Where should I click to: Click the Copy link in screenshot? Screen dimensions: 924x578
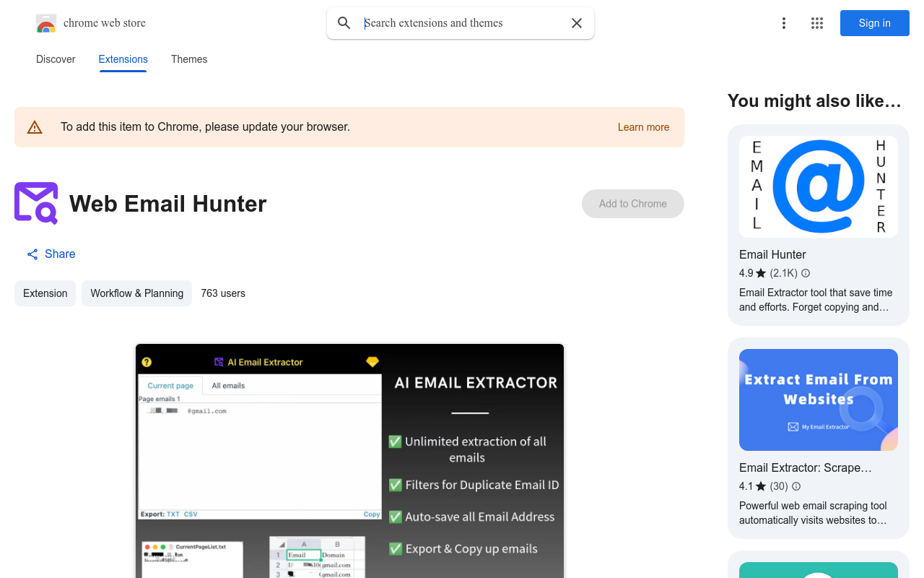point(372,514)
